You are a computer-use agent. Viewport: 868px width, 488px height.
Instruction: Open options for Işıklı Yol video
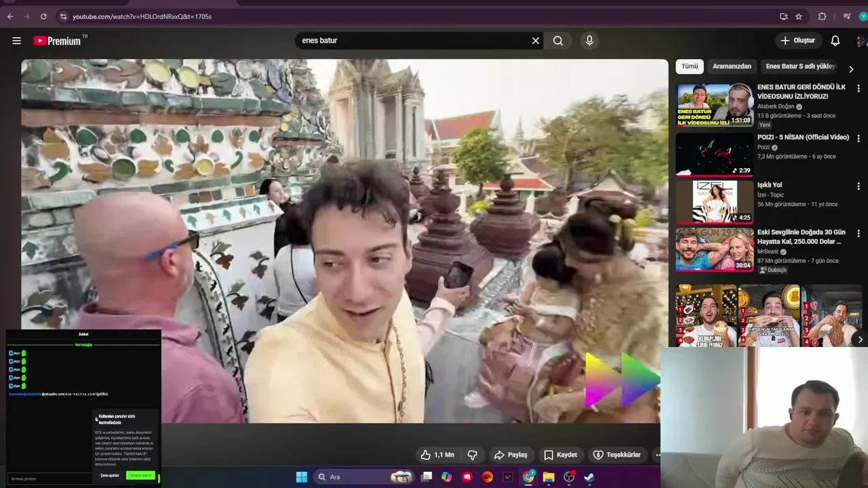[x=859, y=186]
